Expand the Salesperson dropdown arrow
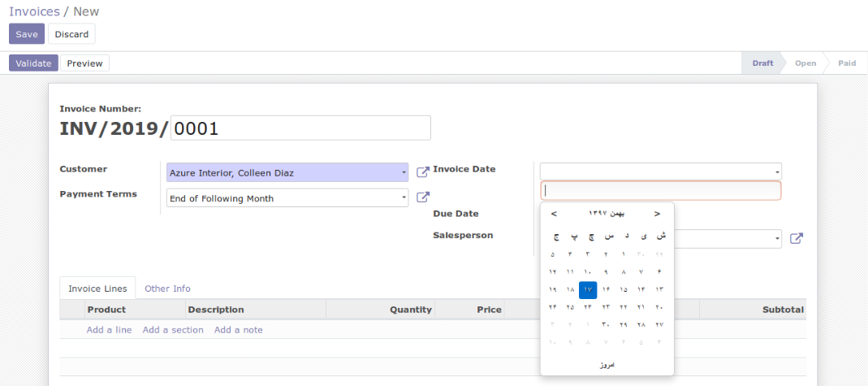 (778, 239)
